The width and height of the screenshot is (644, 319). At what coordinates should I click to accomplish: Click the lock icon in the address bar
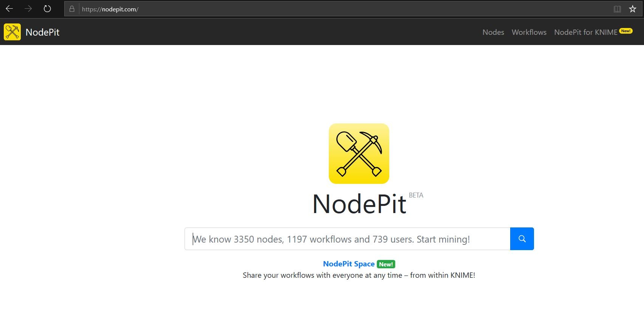pos(72,9)
